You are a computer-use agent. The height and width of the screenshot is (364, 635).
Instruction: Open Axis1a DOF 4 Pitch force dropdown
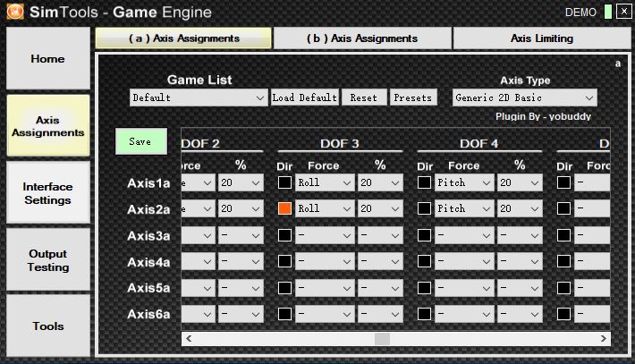[464, 182]
